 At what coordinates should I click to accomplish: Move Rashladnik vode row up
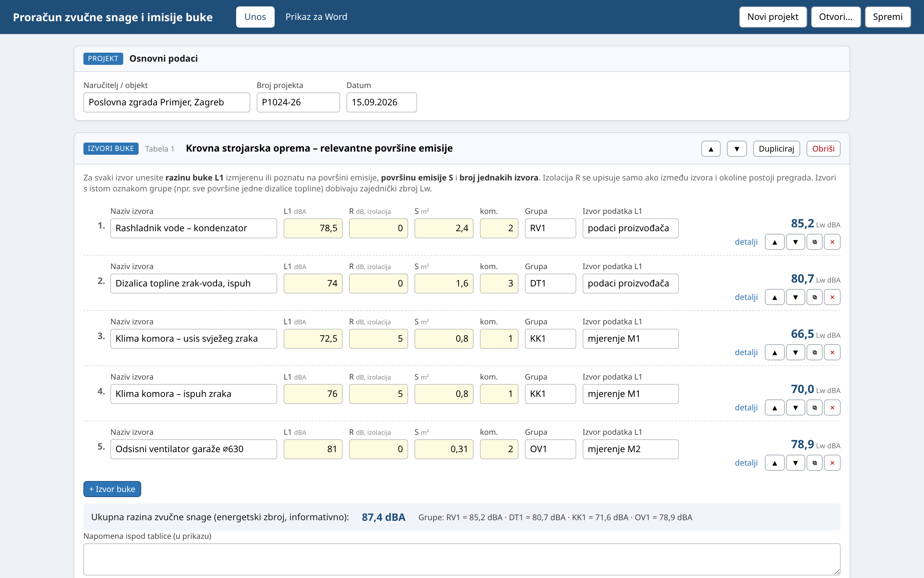pyautogui.click(x=774, y=242)
